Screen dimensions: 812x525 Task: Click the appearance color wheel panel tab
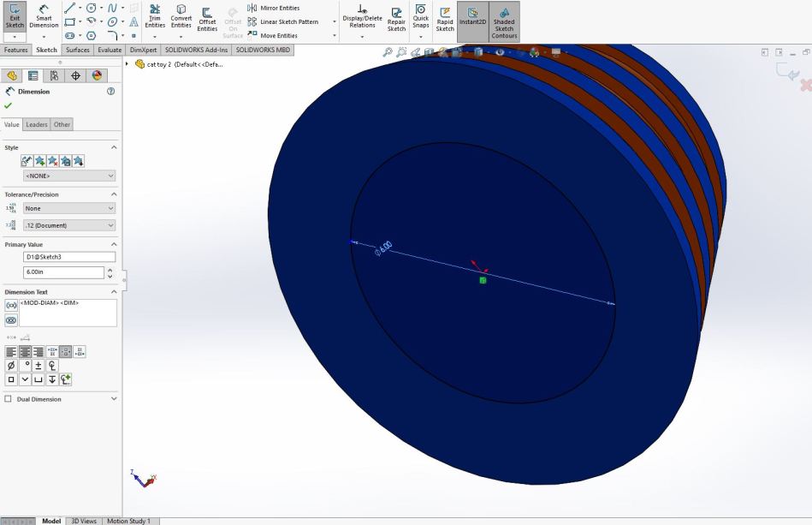tap(97, 75)
